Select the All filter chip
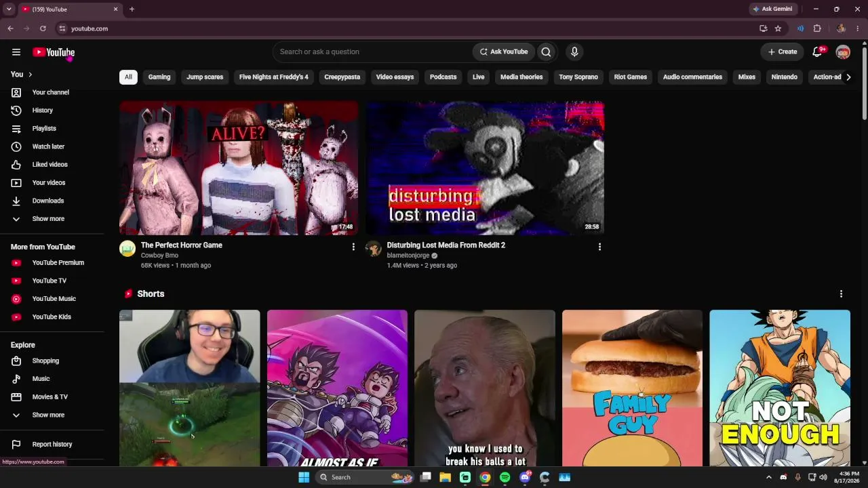This screenshot has width=868, height=488. (x=128, y=77)
